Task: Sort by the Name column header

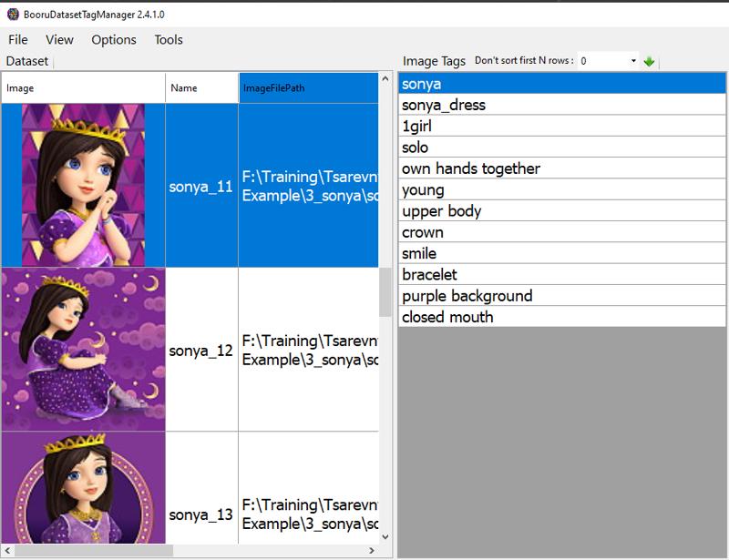Action: pos(201,87)
